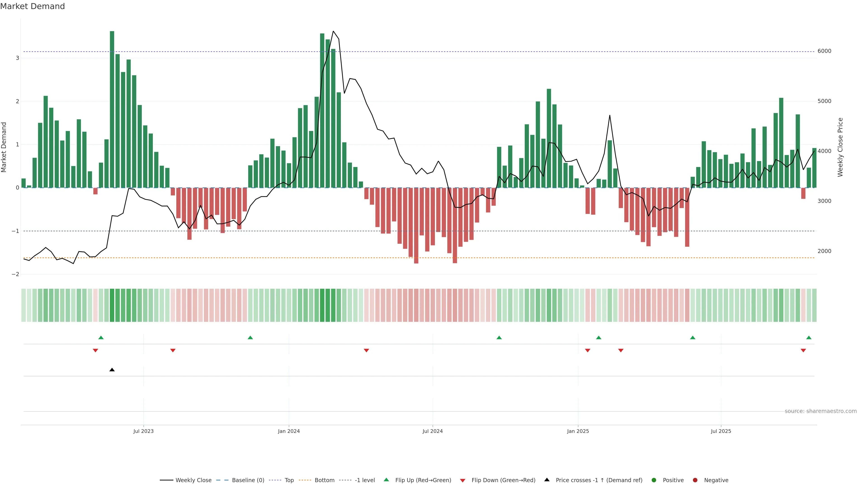Screen dimensions: 868x488
Task: Click the source: sharemaestro.com text
Action: click(x=821, y=411)
